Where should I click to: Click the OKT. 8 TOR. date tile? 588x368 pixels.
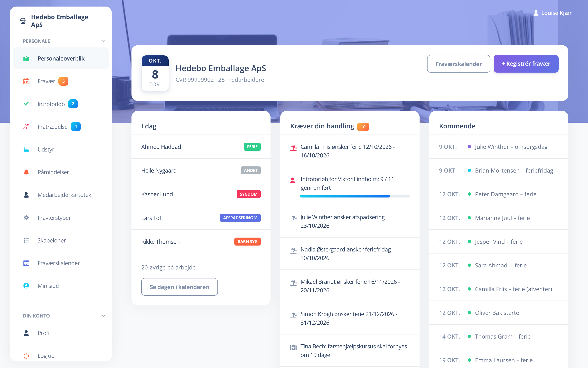click(x=155, y=73)
